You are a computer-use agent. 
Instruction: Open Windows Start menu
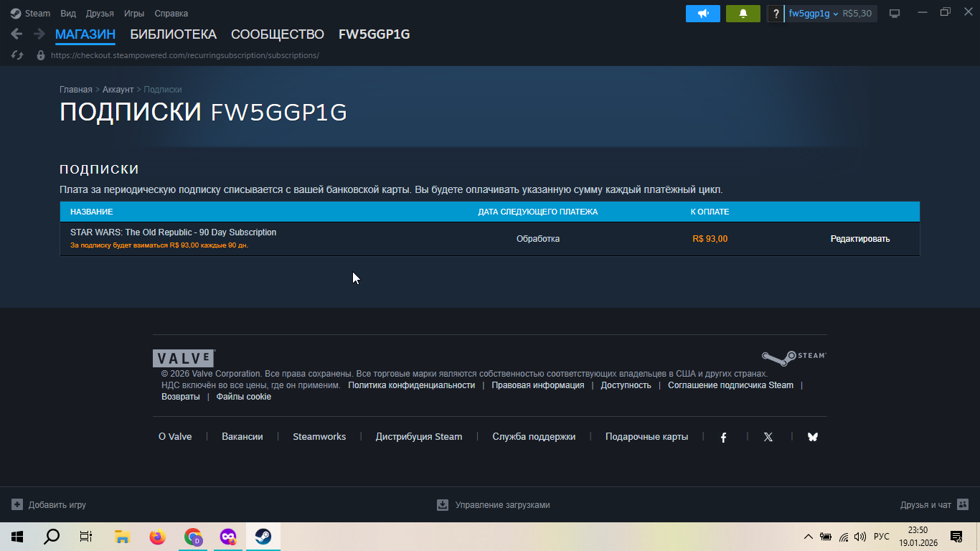coord(17,537)
